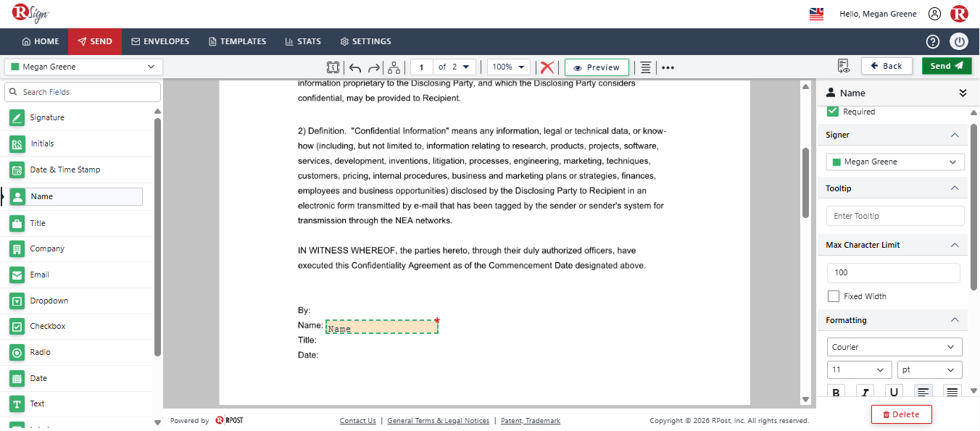Image resolution: width=980 pixels, height=431 pixels.
Task: Open the pt unit dropdown
Action: (930, 369)
